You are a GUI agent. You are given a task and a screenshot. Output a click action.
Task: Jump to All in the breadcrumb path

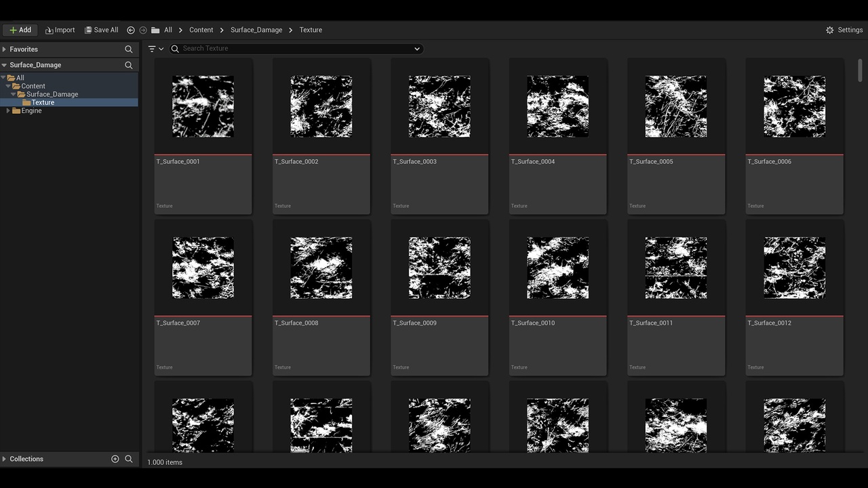point(168,30)
